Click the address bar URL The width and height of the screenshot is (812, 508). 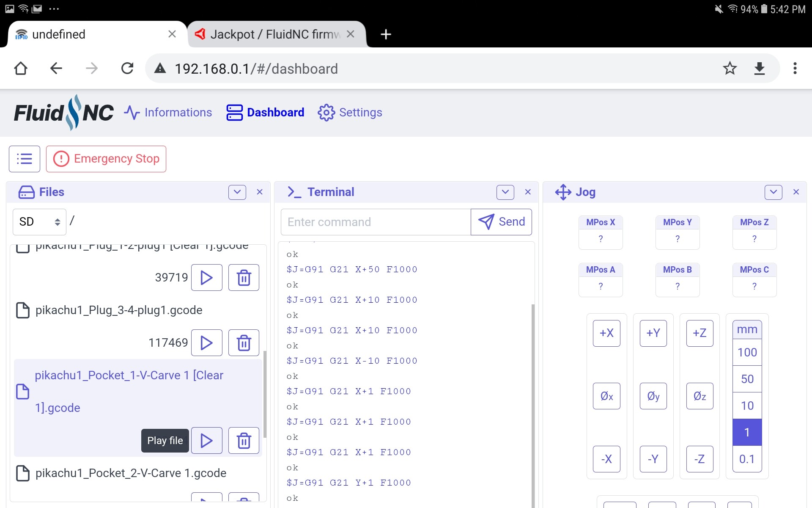point(256,69)
